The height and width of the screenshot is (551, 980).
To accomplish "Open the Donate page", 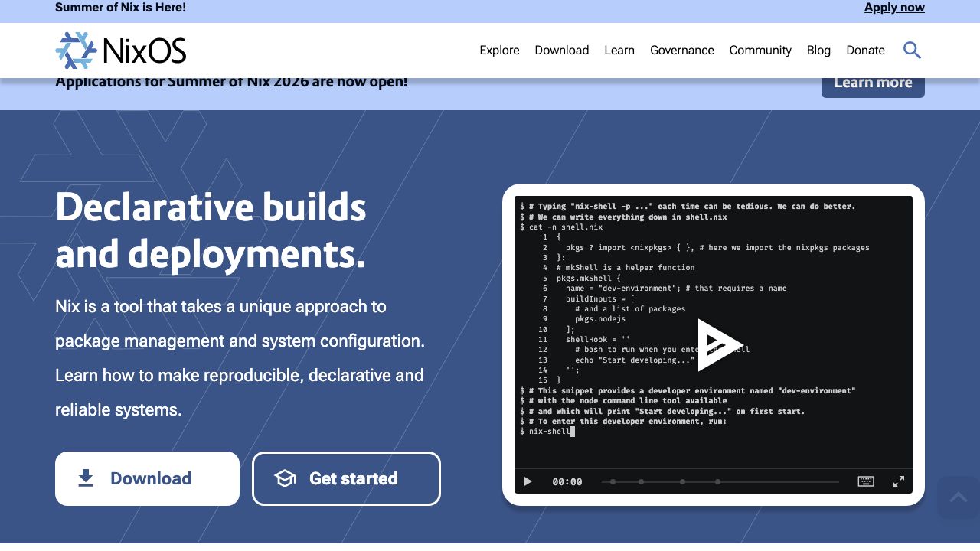I will 865,50.
